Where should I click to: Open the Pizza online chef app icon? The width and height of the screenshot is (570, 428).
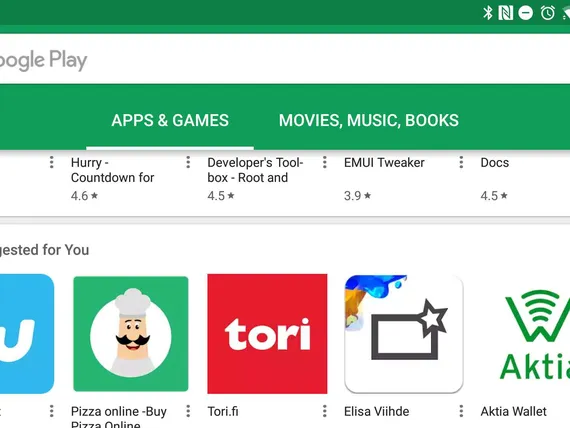point(131,334)
